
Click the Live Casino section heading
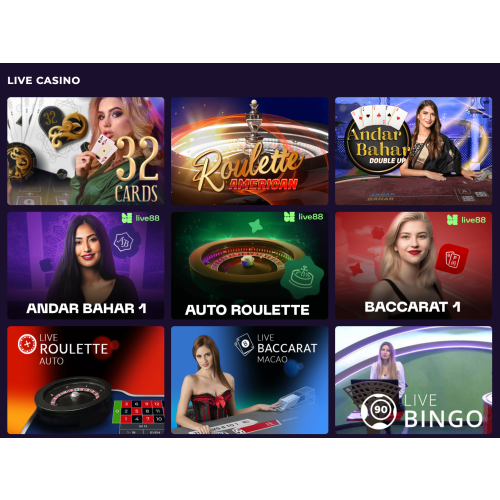44,80
